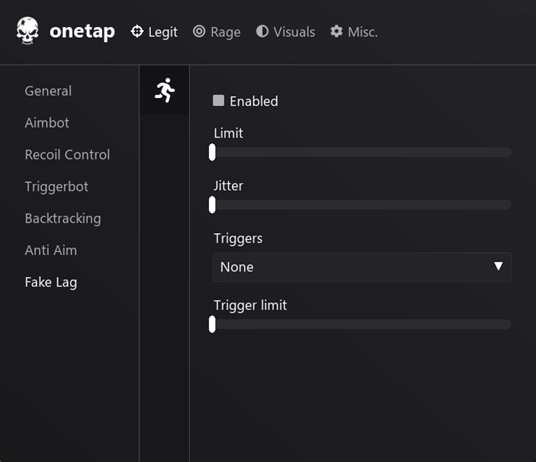
Task: Click the Legit crosshair icon
Action: coord(137,31)
